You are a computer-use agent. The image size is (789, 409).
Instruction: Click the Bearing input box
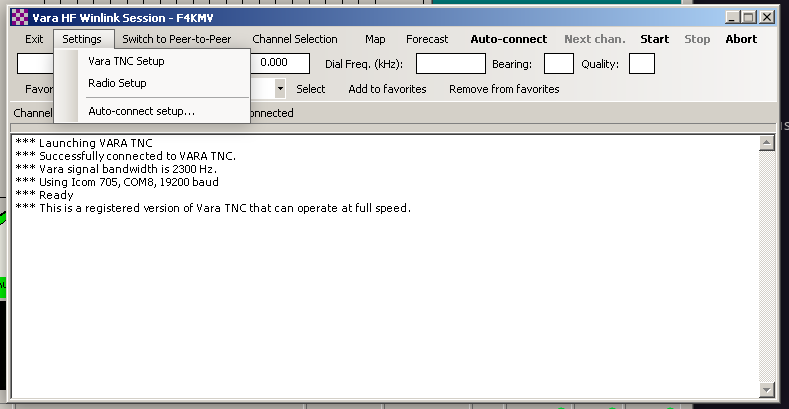coord(558,64)
